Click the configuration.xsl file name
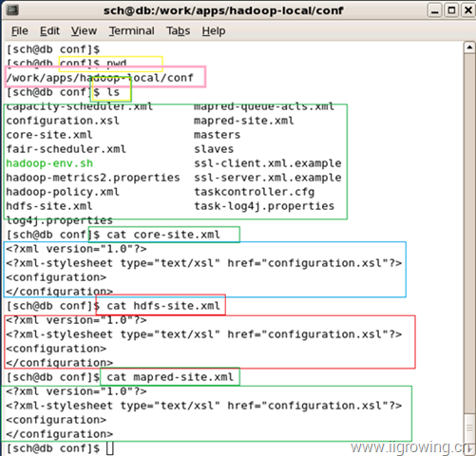This screenshot has width=476, height=456. [63, 121]
